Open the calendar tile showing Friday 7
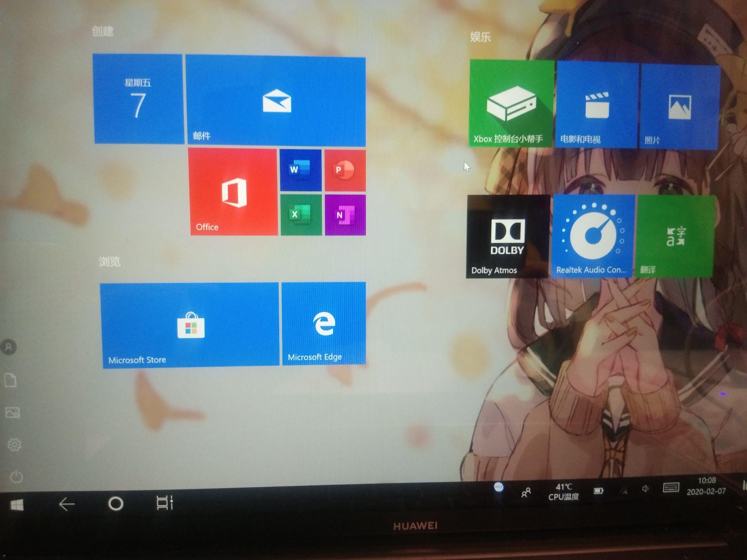This screenshot has width=747, height=560. 138,99
